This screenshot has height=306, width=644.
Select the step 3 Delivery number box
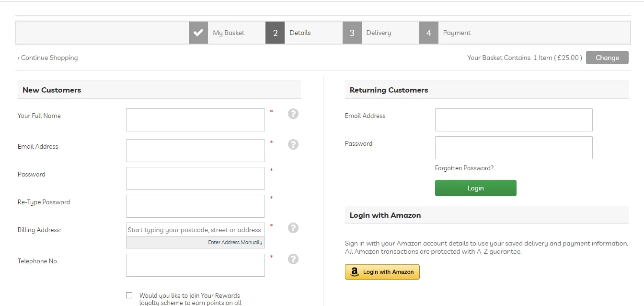[x=352, y=33]
